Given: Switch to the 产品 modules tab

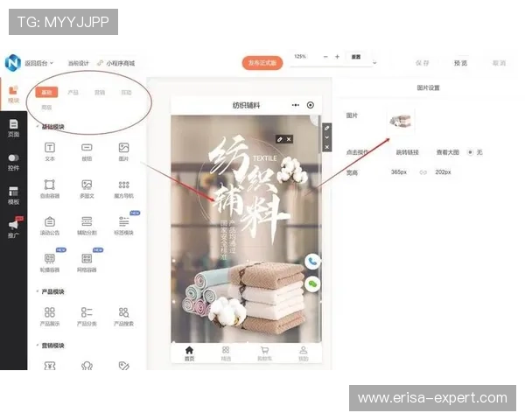Looking at the screenshot, I should tap(73, 92).
